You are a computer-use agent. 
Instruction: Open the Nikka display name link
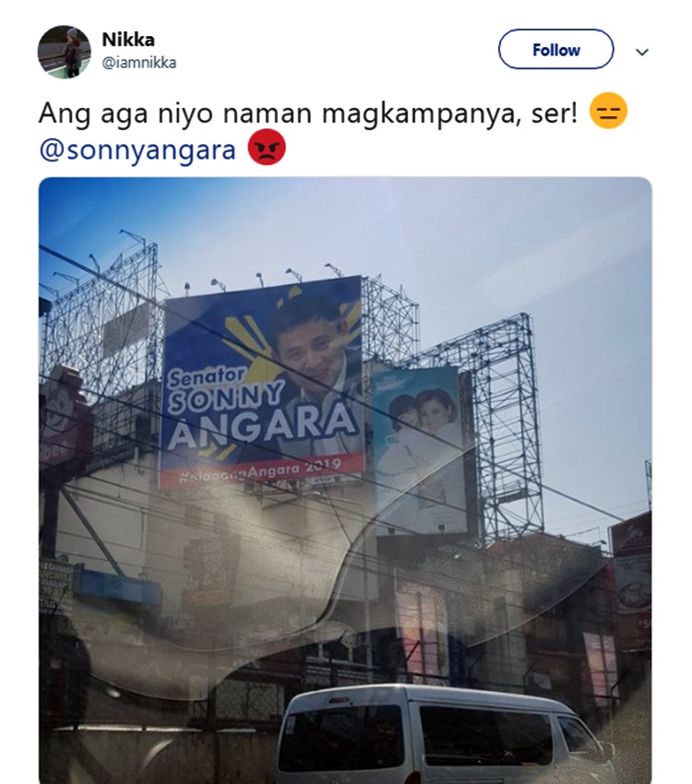click(x=128, y=40)
